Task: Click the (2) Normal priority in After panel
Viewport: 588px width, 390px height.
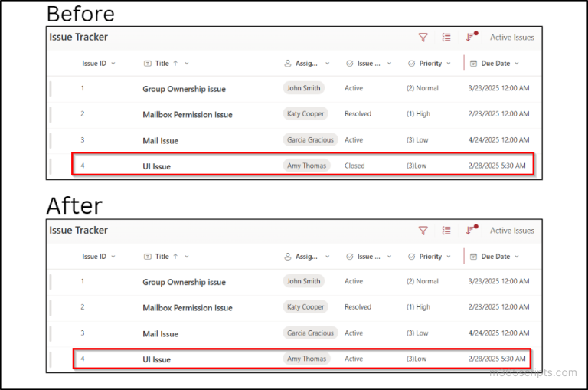Action: point(423,281)
